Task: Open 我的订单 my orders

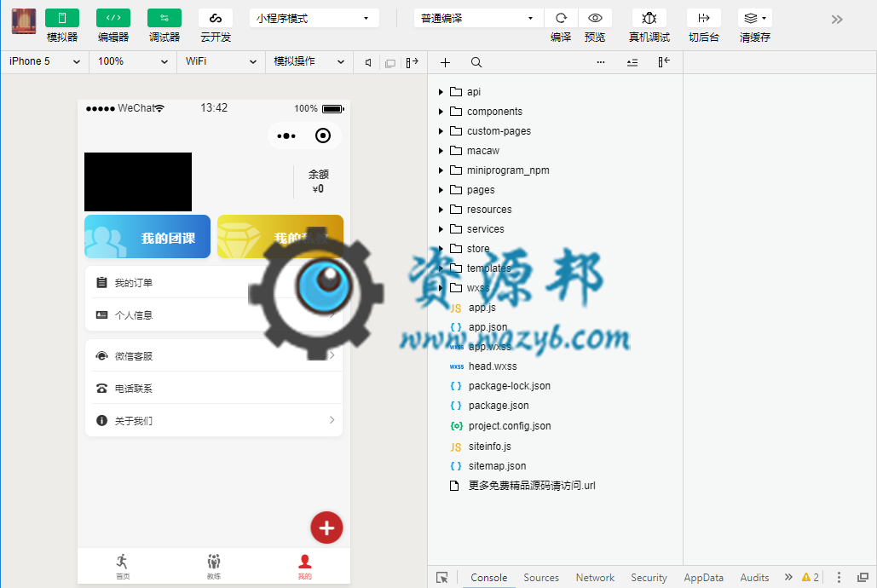Action: [x=214, y=283]
